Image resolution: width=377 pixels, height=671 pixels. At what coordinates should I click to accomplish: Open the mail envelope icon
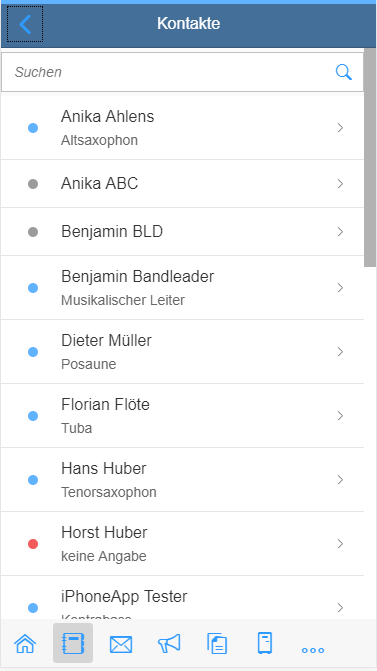click(x=121, y=644)
